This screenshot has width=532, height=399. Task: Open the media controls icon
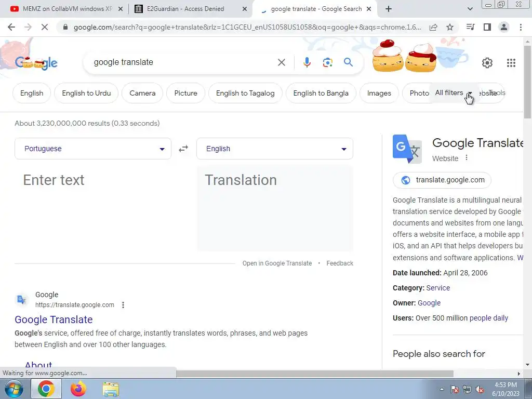[471, 27]
